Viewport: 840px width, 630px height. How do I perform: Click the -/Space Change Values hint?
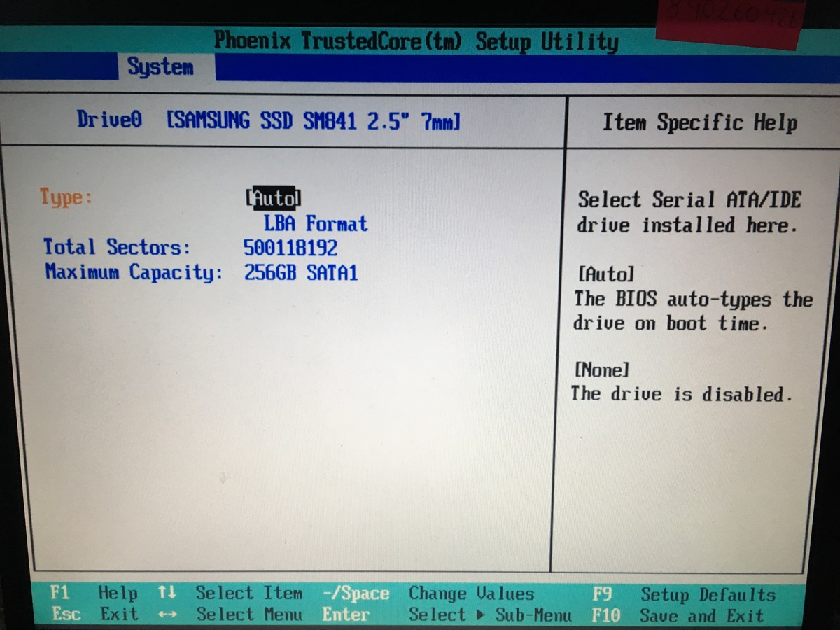click(428, 594)
